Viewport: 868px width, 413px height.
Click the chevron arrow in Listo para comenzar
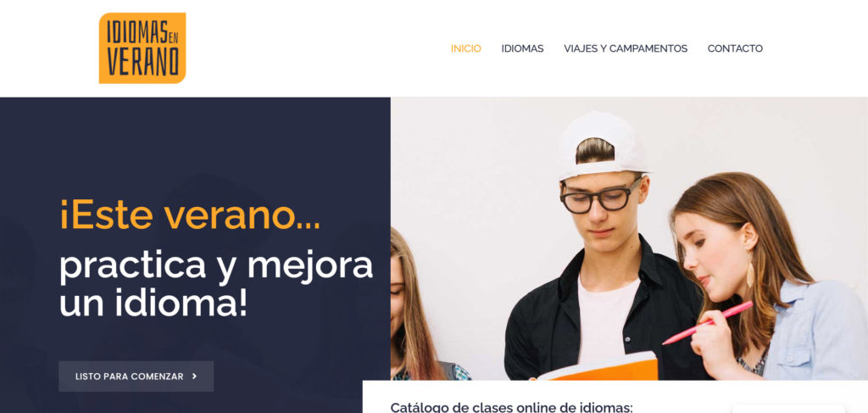(x=194, y=377)
